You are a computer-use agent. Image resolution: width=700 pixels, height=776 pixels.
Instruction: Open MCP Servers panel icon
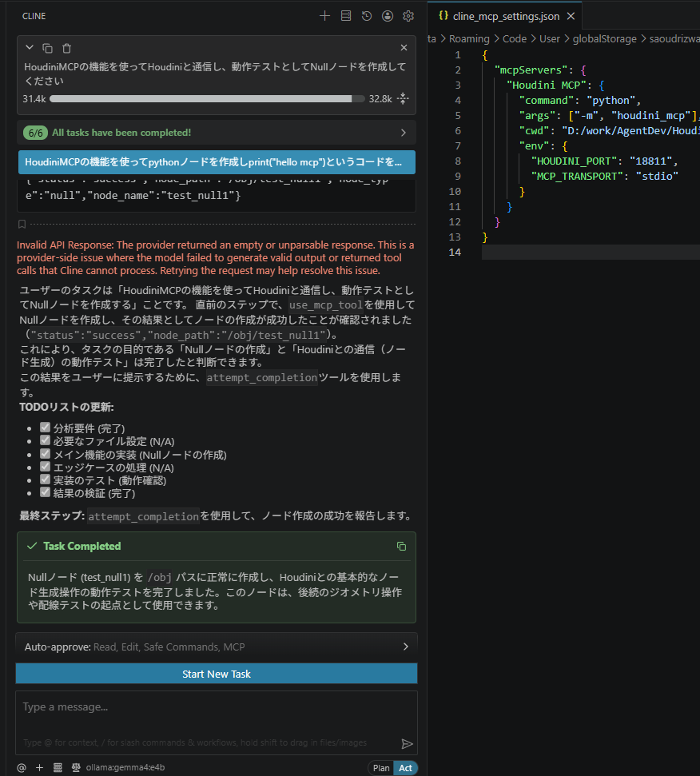(345, 15)
